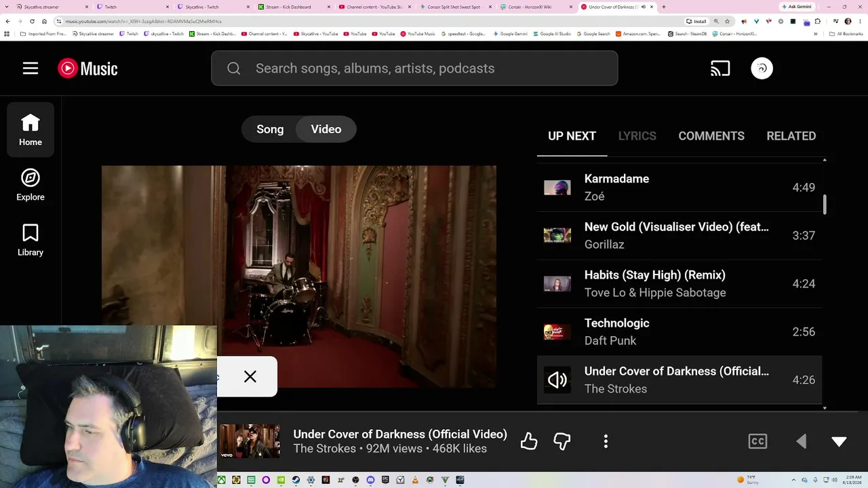This screenshot has width=868, height=488.
Task: Open VLC media player from taskbar
Action: pyautogui.click(x=415, y=480)
